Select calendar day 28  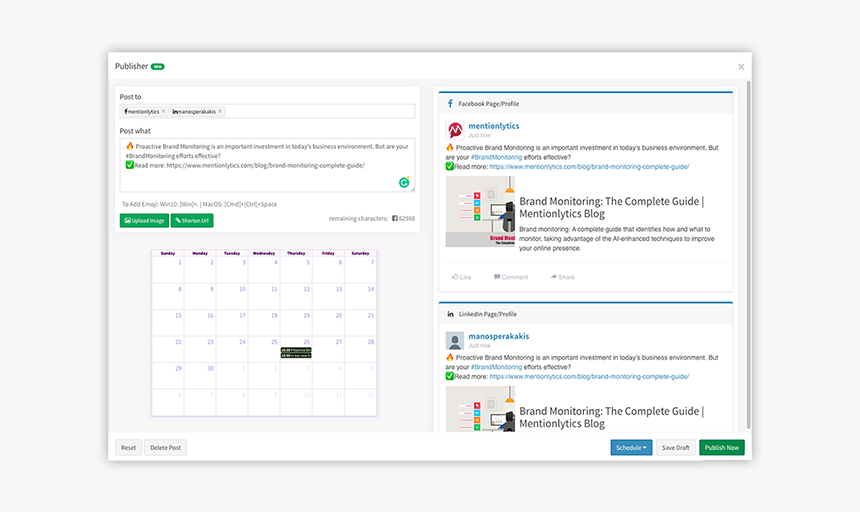click(x=360, y=349)
